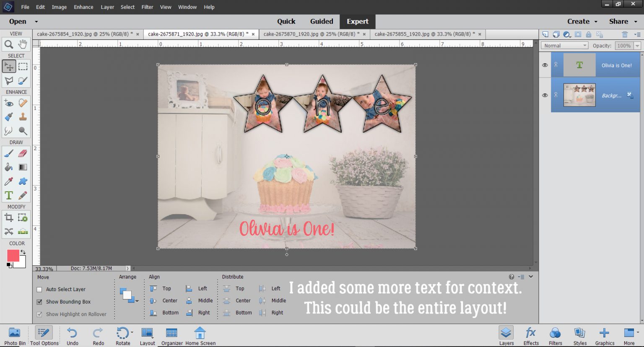Open the Effects panel
The width and height of the screenshot is (644, 347).
click(530, 334)
